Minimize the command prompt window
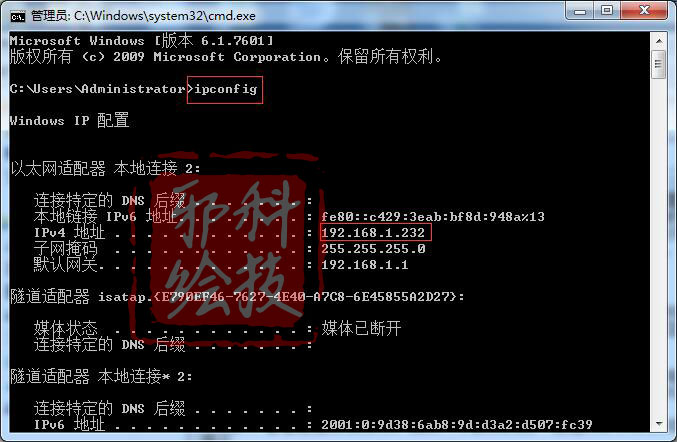 click(x=579, y=11)
